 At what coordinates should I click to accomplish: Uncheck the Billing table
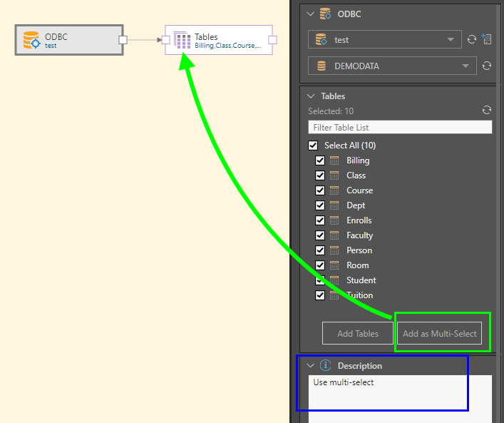320,160
